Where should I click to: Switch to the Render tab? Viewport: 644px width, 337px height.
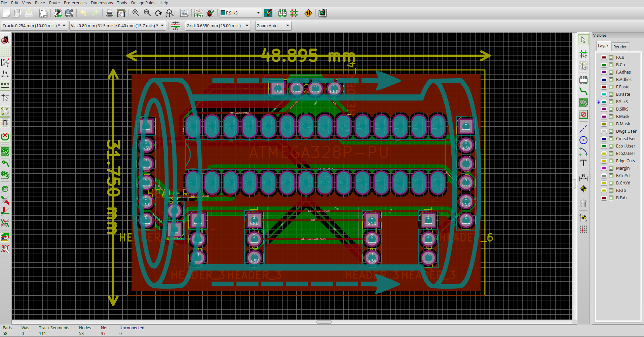tap(620, 47)
